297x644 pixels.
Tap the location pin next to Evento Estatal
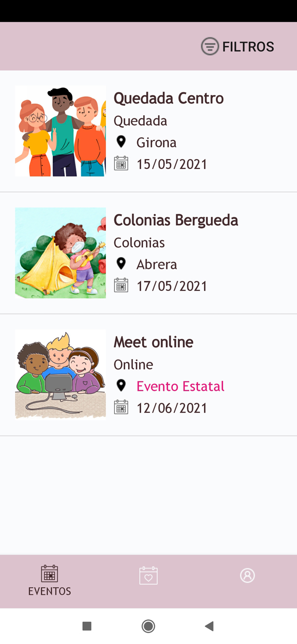click(121, 386)
